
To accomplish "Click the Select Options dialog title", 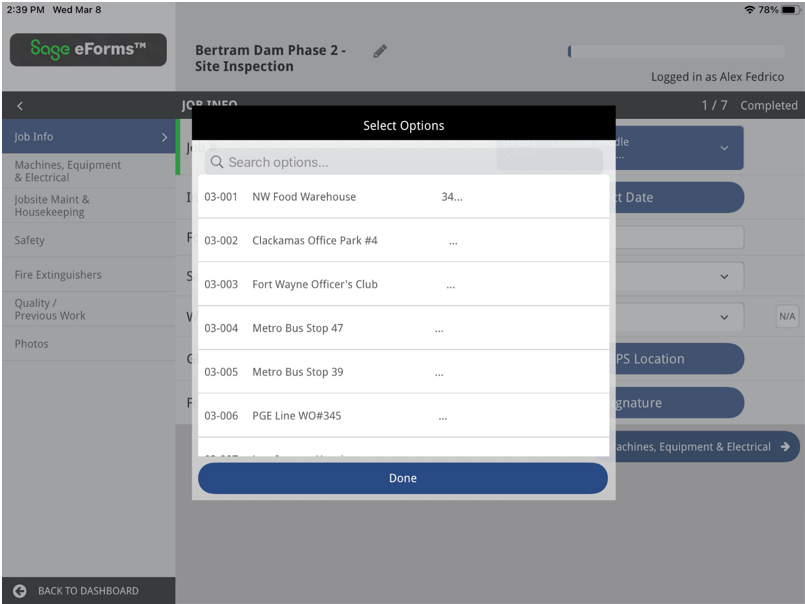I will (404, 125).
